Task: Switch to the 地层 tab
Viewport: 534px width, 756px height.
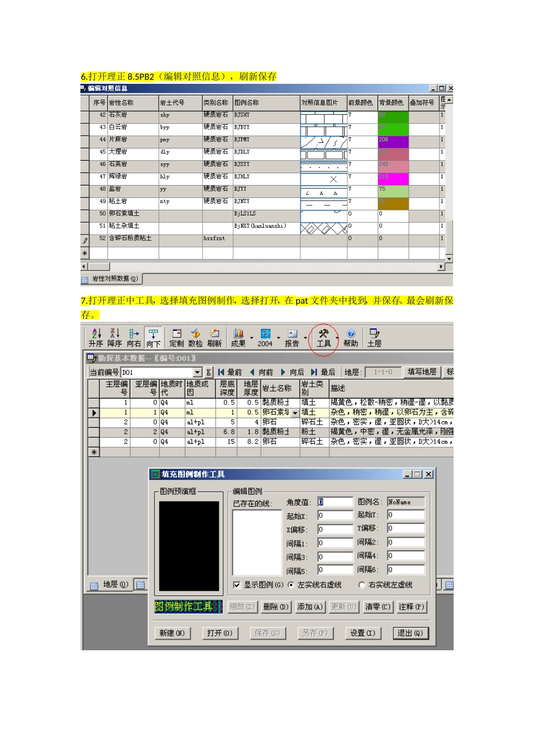Action: [110, 585]
